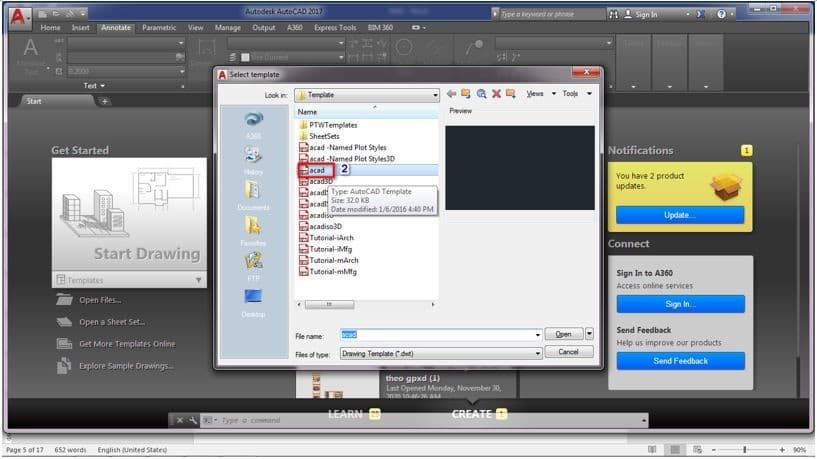
Task: Select acad -Named Plot Styles3D template
Action: tap(347, 159)
